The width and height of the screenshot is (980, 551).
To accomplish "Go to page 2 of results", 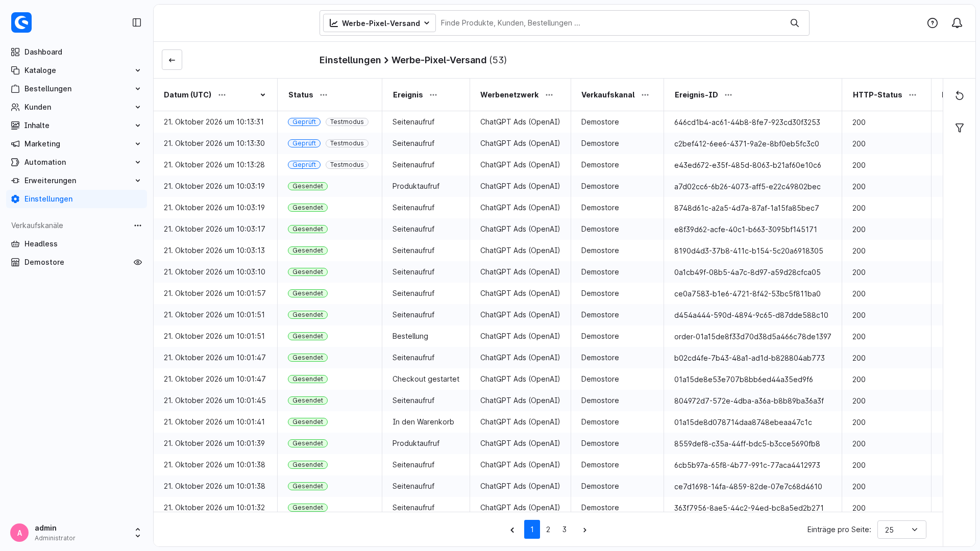I will [x=548, y=530].
